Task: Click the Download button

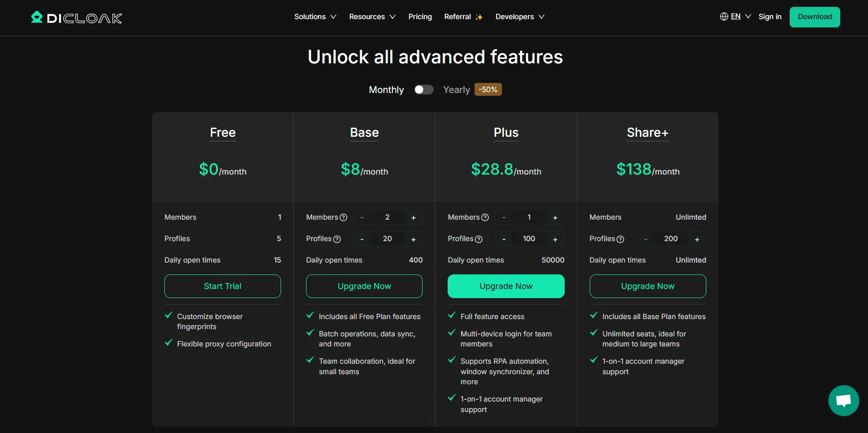Action: 815,17
